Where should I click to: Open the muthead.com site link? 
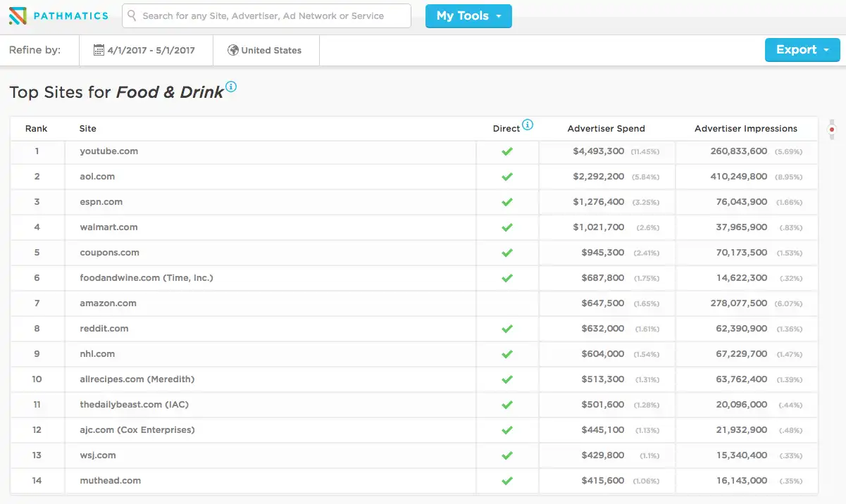111,481
